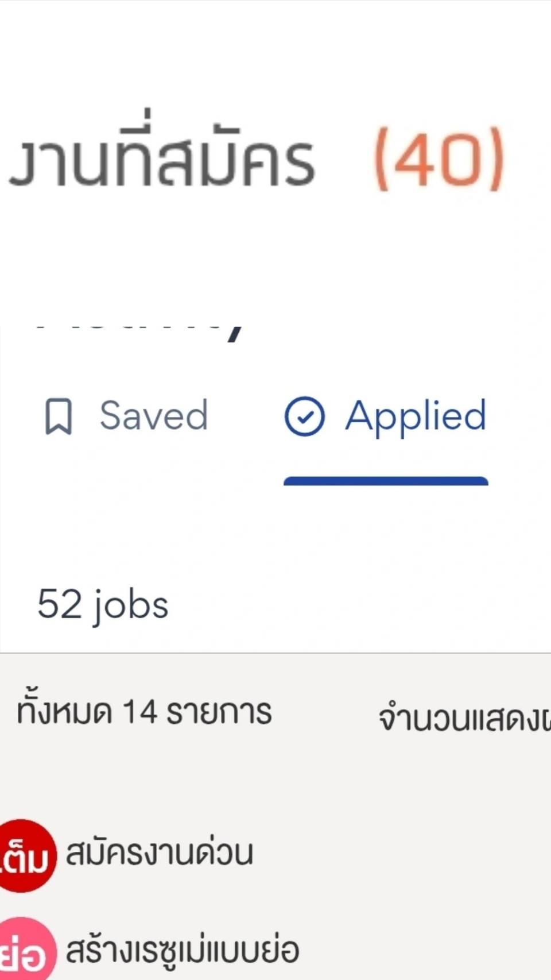The height and width of the screenshot is (980, 551).
Task: Open the สมัครงานด่วน quick apply option
Action: click(x=159, y=852)
